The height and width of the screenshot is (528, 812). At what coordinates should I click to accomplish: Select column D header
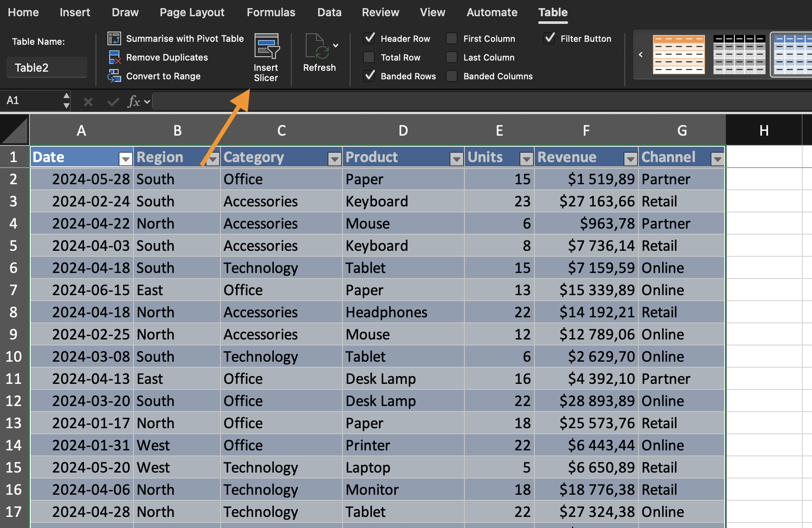pos(403,131)
